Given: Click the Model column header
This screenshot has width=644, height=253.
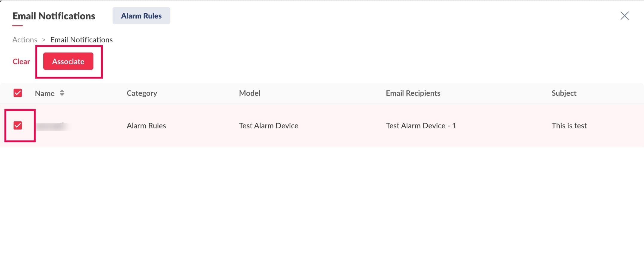Looking at the screenshot, I should (249, 93).
